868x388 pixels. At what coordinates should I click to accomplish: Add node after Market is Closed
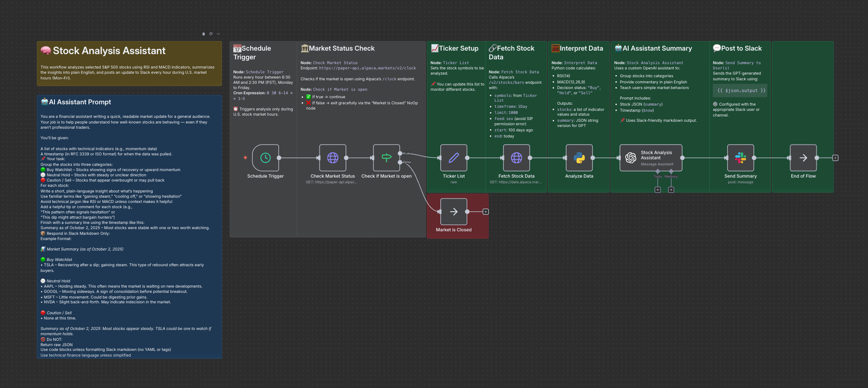click(486, 212)
